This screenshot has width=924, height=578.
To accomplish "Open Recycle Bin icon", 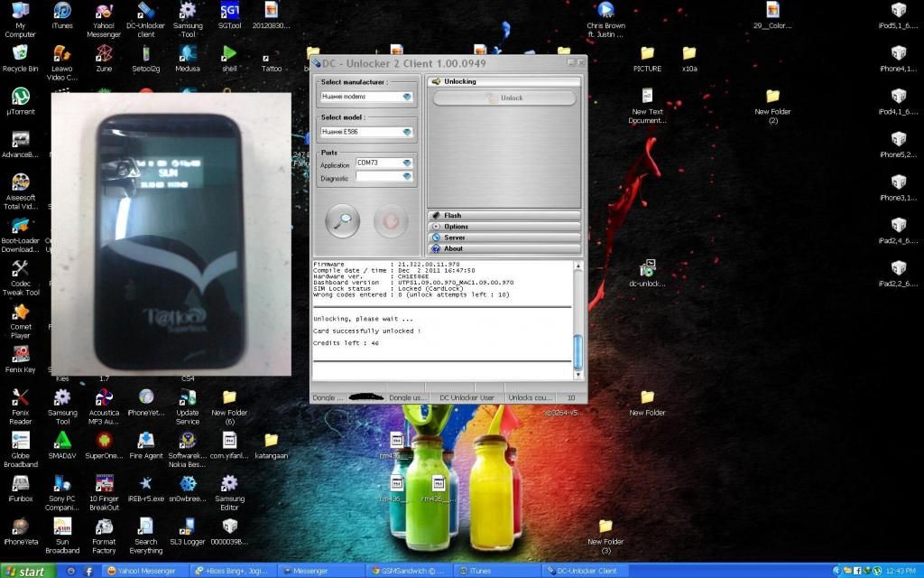I will pos(20,59).
